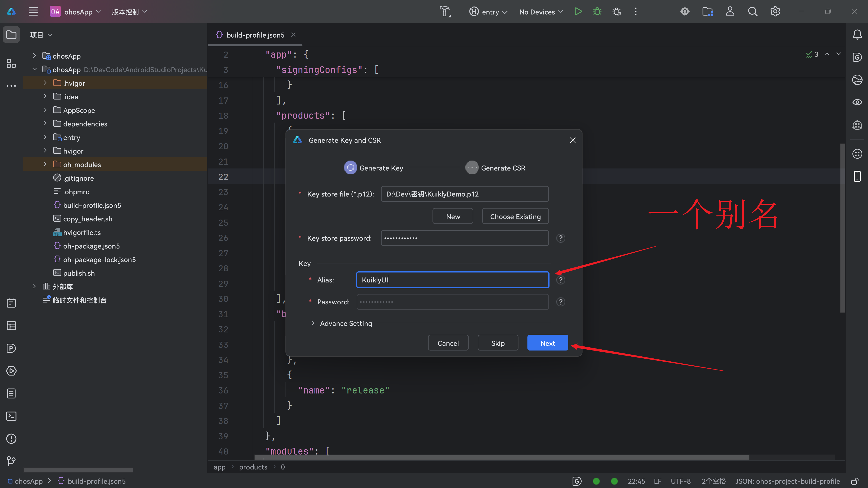Click the Next button

click(547, 343)
